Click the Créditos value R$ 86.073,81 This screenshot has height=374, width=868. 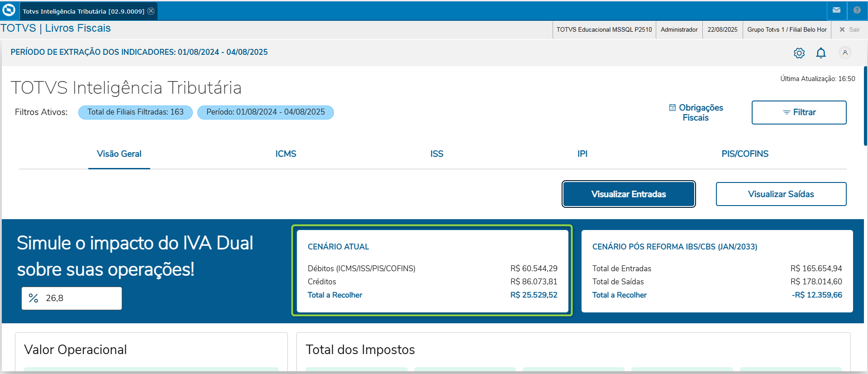click(534, 282)
